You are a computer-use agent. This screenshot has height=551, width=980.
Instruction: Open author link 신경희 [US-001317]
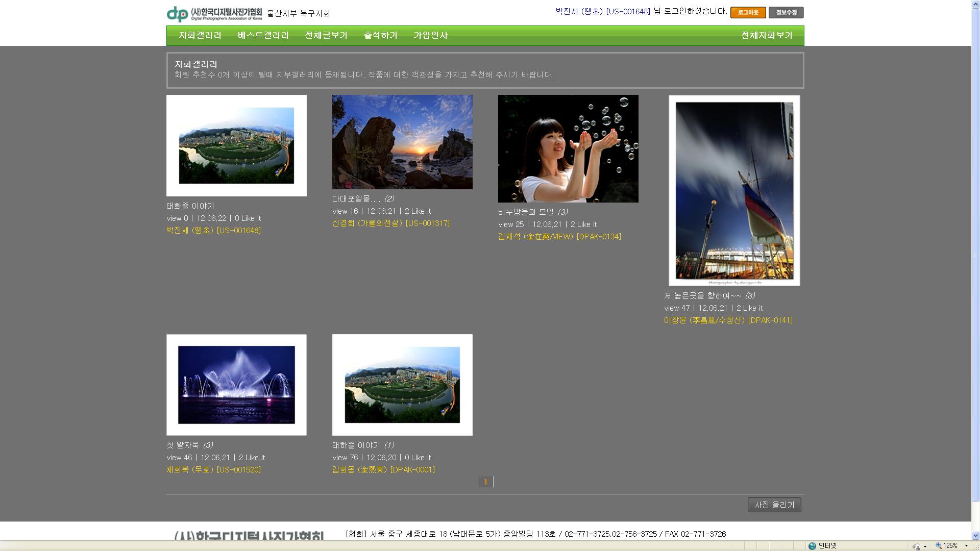(390, 223)
